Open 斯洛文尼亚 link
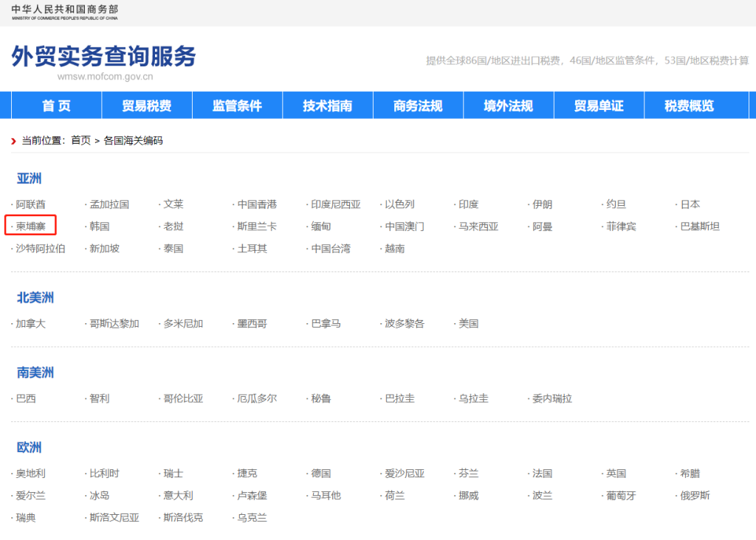The image size is (756, 540). (114, 518)
